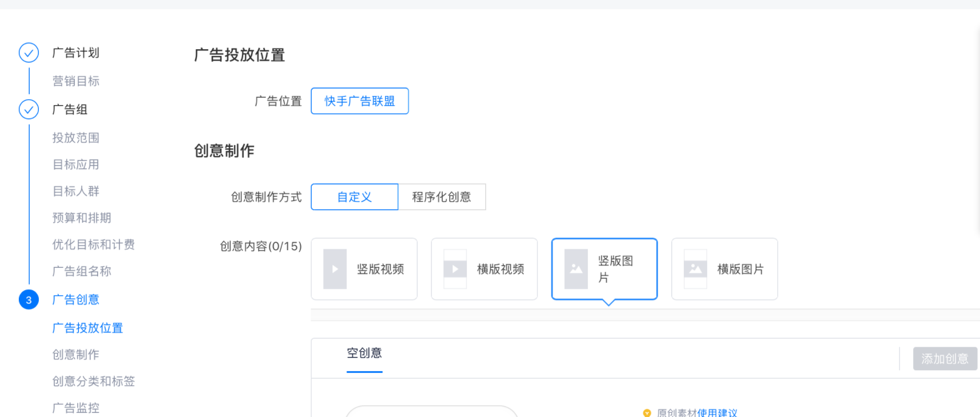Choose 自定义 creative production mode
The width and height of the screenshot is (980, 417).
point(354,197)
